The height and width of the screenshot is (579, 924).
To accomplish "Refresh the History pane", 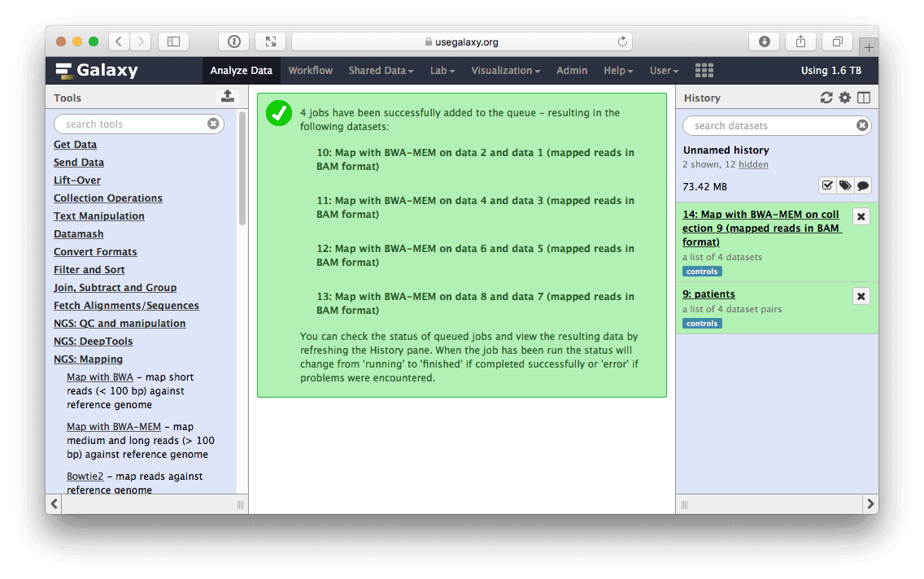I will pyautogui.click(x=826, y=98).
